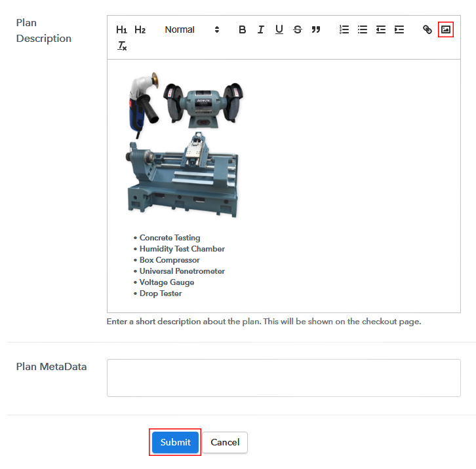Create a bulleted list

tap(363, 29)
